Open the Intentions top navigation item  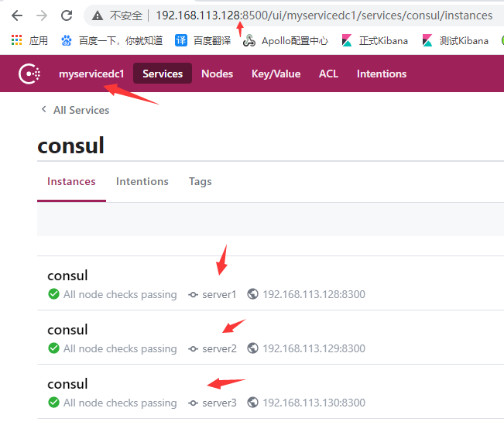point(382,74)
